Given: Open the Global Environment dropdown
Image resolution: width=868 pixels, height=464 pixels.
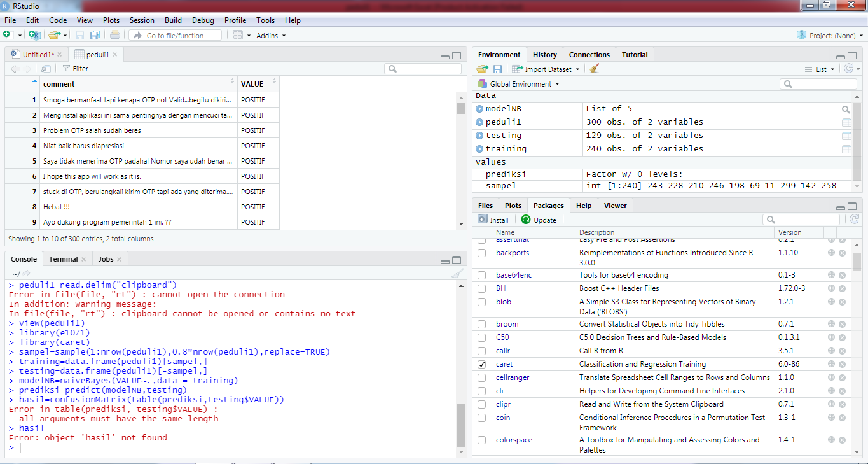Looking at the screenshot, I should pos(518,84).
